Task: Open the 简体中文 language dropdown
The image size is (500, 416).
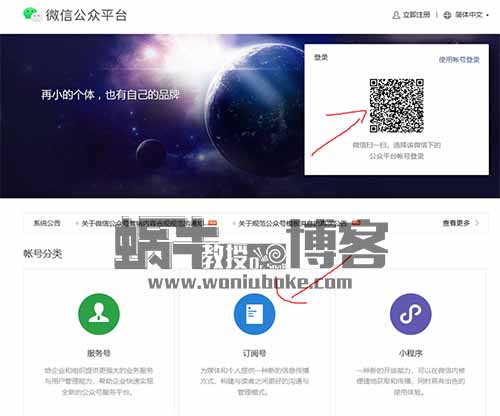Action: [x=472, y=15]
